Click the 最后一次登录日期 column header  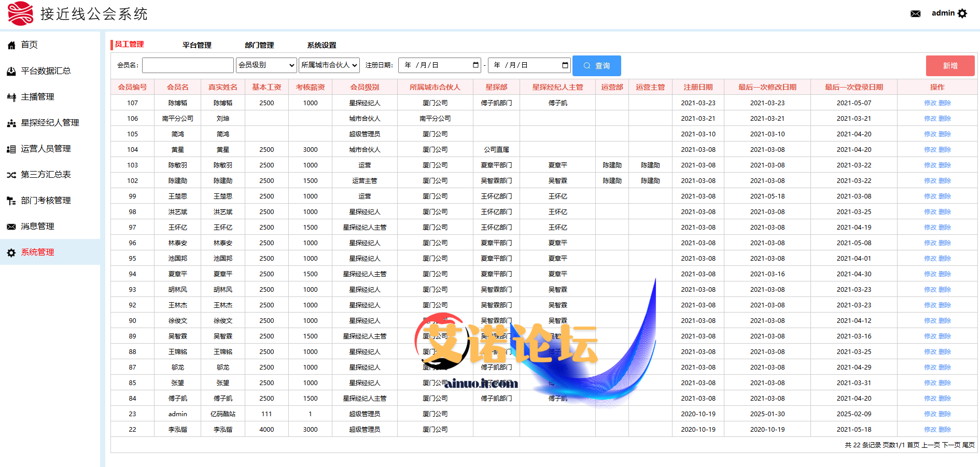click(x=853, y=87)
